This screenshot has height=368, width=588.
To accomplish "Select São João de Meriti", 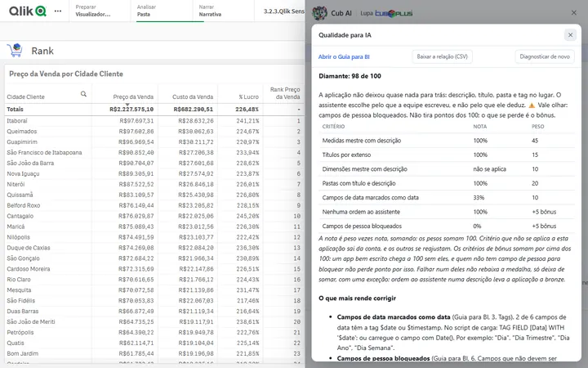I will tap(31, 322).
